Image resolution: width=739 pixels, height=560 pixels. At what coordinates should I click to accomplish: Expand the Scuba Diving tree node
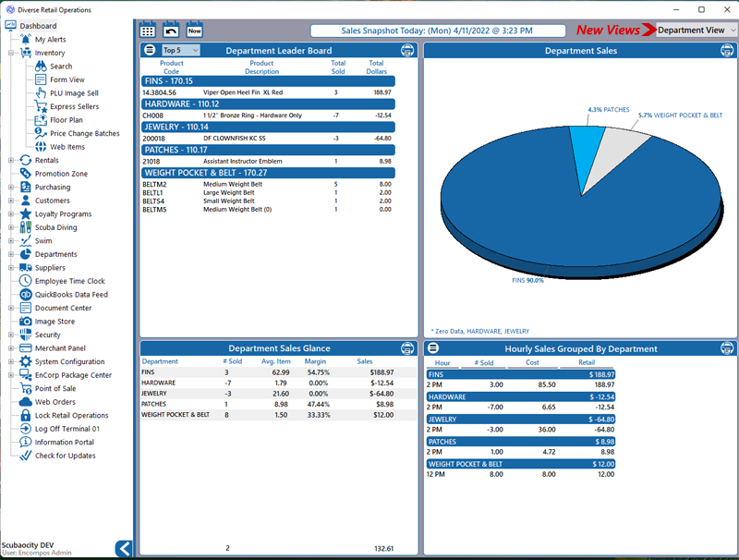[x=11, y=227]
